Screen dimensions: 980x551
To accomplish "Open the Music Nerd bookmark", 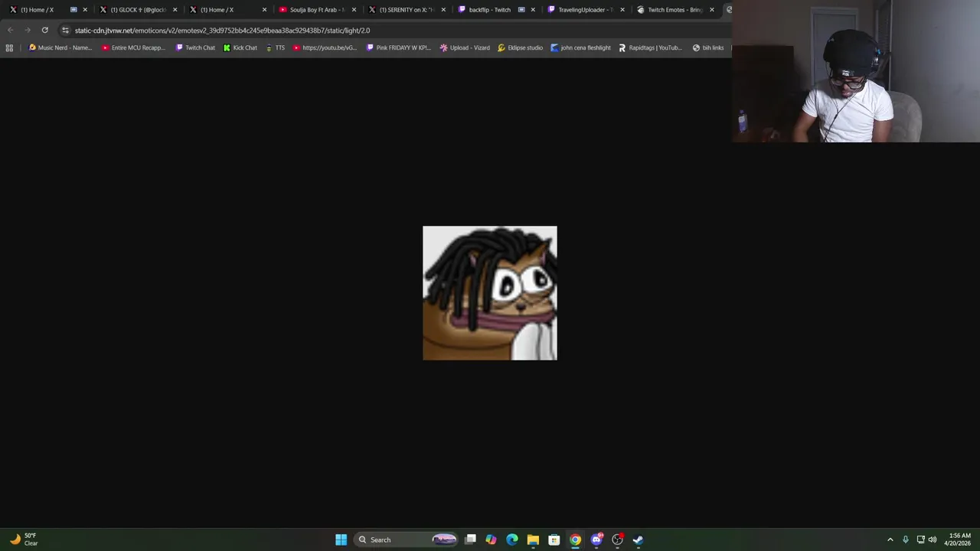I will click(60, 47).
